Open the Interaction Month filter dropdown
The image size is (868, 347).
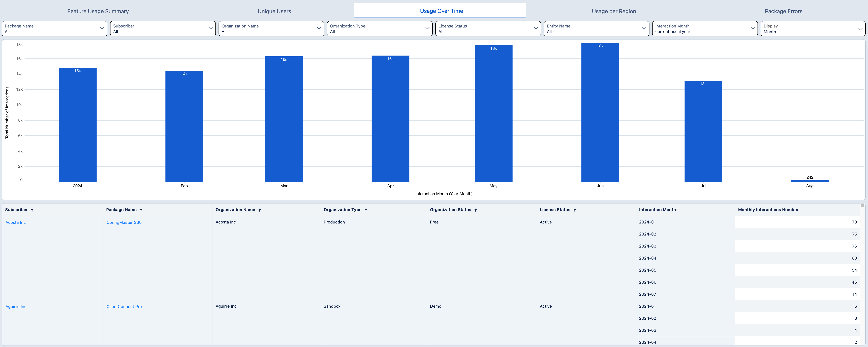pyautogui.click(x=705, y=29)
